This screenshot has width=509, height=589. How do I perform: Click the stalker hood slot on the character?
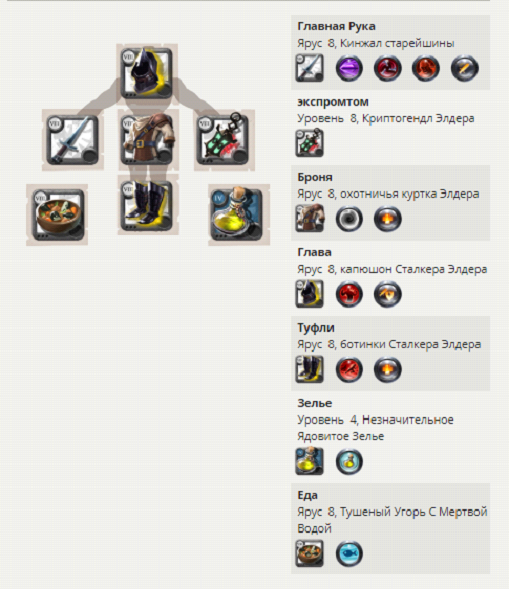click(x=147, y=73)
